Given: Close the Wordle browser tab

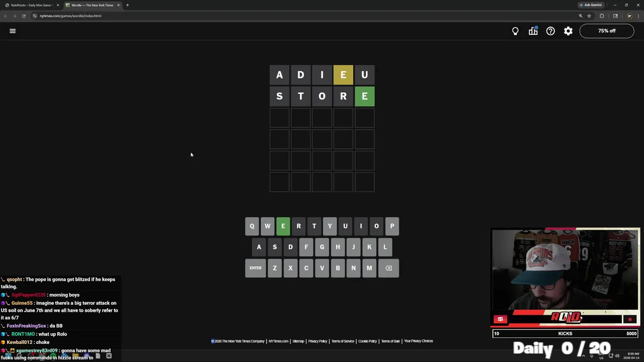Looking at the screenshot, I should click(x=118, y=5).
